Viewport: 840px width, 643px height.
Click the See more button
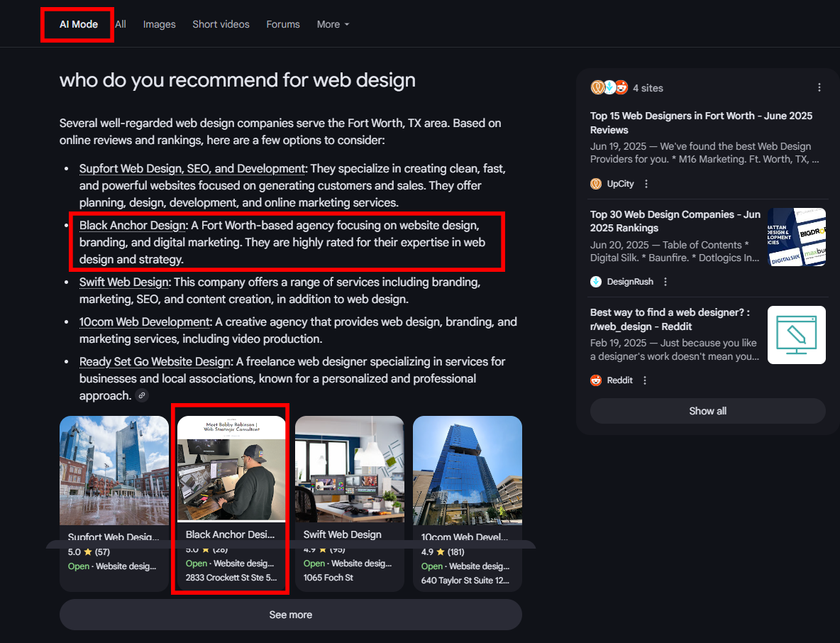290,615
